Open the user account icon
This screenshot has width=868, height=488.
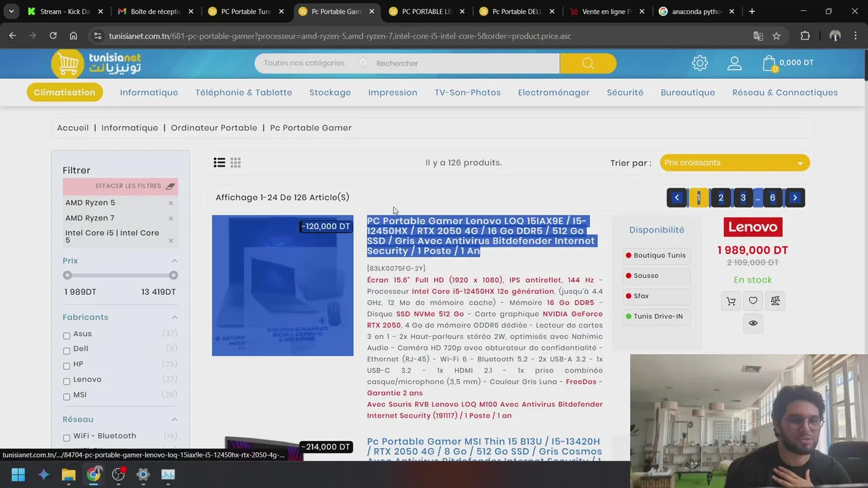(x=734, y=63)
